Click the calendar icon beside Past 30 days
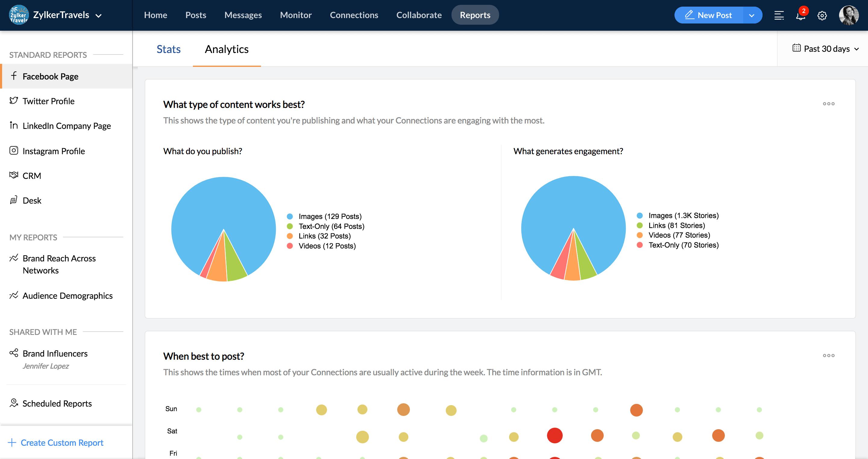The width and height of the screenshot is (868, 459). 797,48
